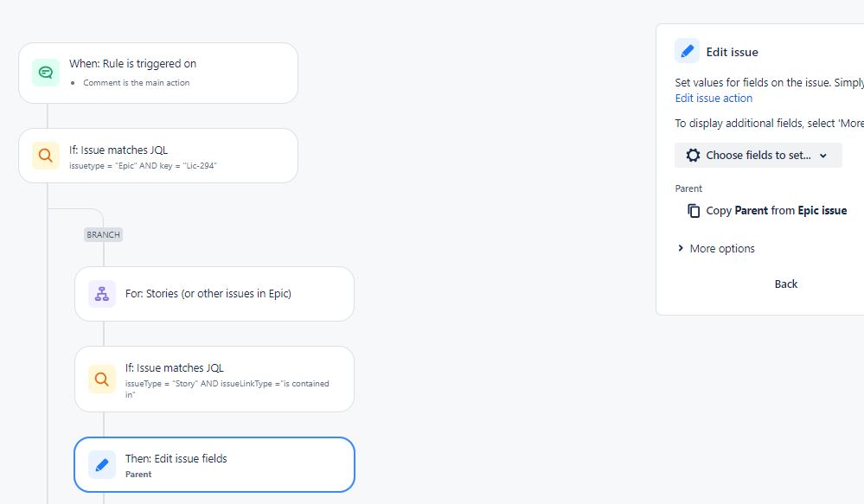The image size is (864, 504).
Task: Select the If: Issue matches JQL Epic condition
Action: (x=158, y=156)
